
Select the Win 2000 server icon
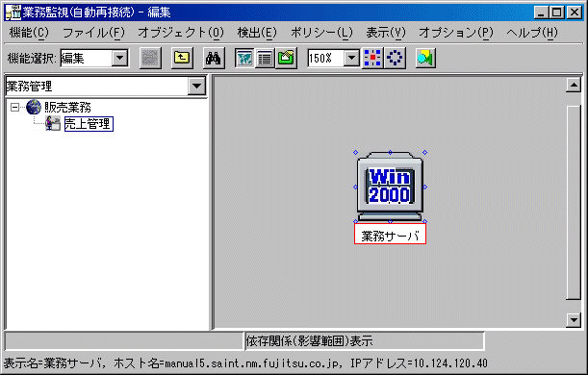390,187
